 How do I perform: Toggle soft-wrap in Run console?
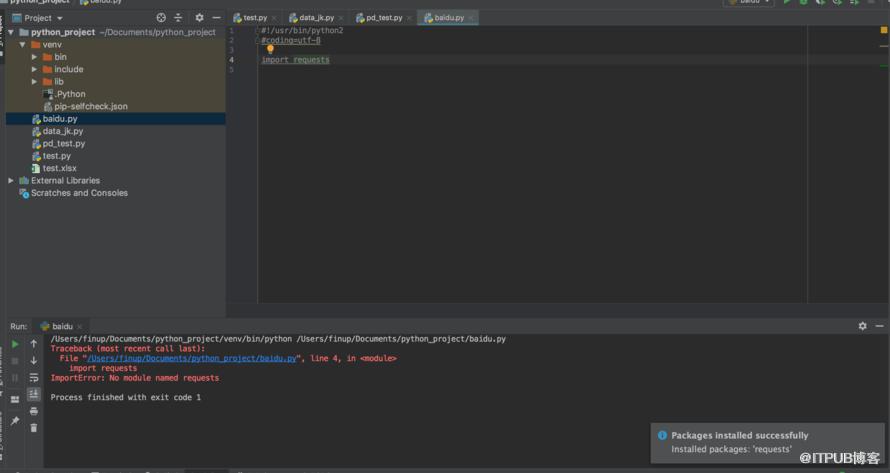(x=33, y=378)
